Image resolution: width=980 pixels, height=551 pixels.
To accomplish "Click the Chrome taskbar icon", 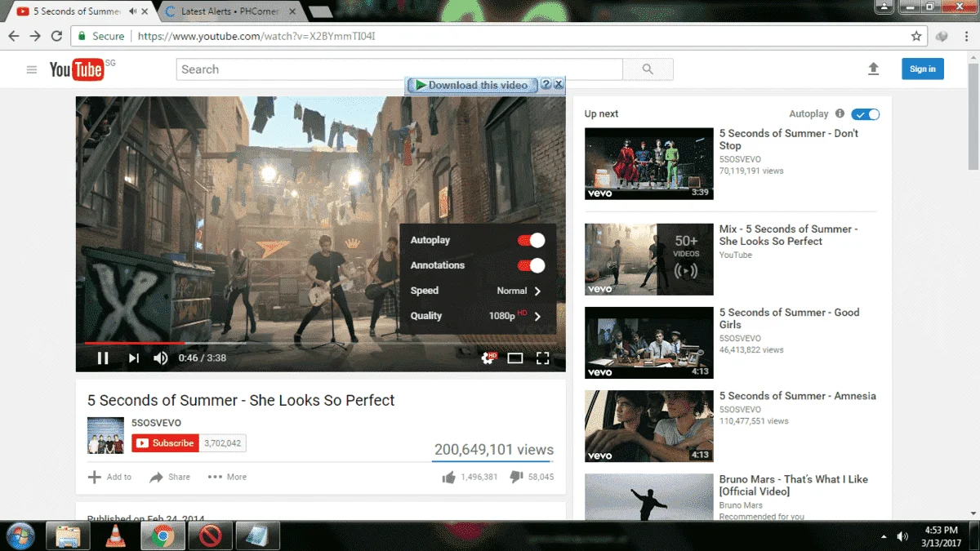I will [x=163, y=536].
